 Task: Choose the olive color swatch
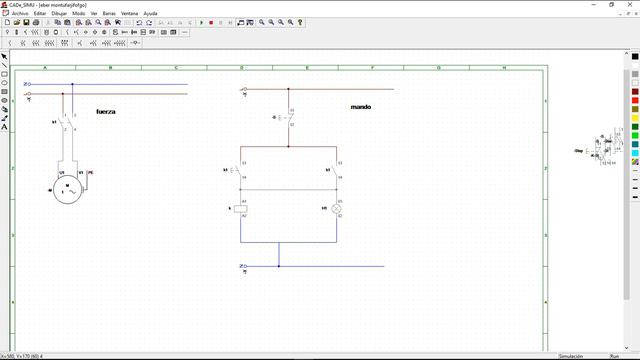point(635,109)
